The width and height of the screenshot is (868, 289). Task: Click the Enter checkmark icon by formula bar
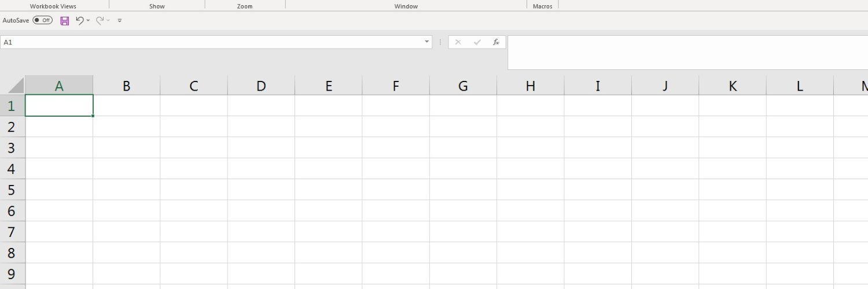477,42
